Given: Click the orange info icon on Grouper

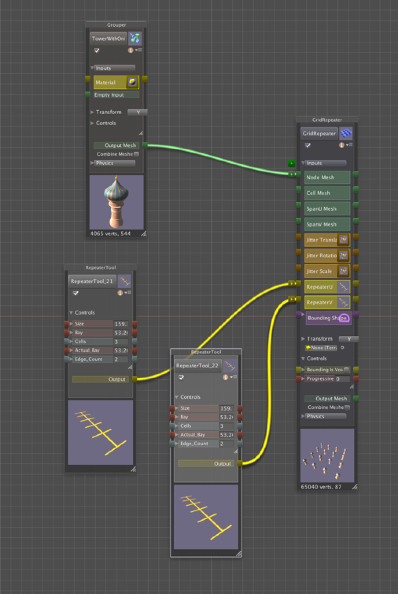Looking at the screenshot, I should coord(131,50).
